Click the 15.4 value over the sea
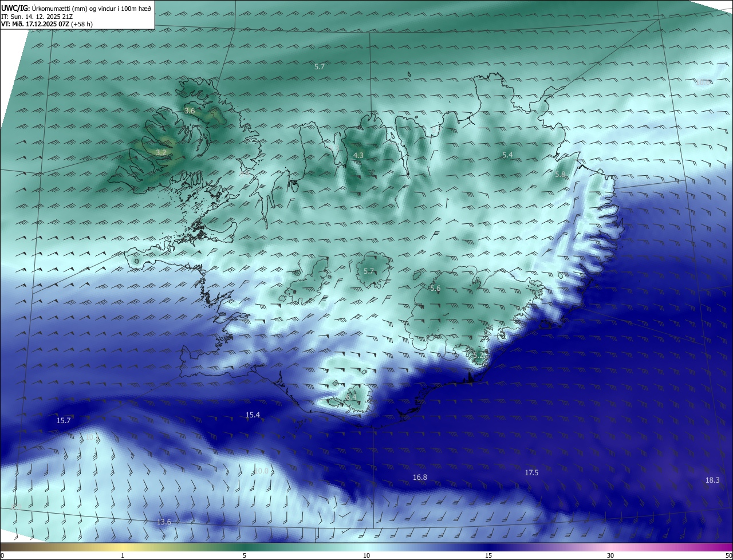 click(253, 415)
